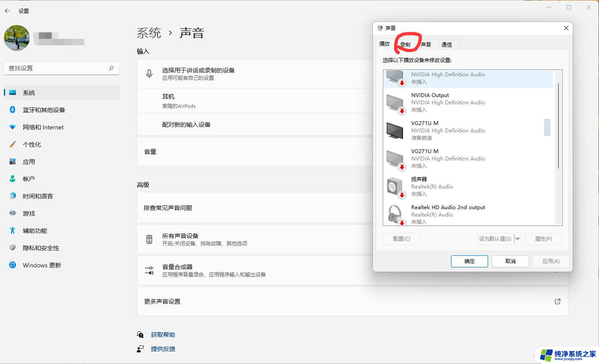Open the 应用 settings page

coord(62,162)
